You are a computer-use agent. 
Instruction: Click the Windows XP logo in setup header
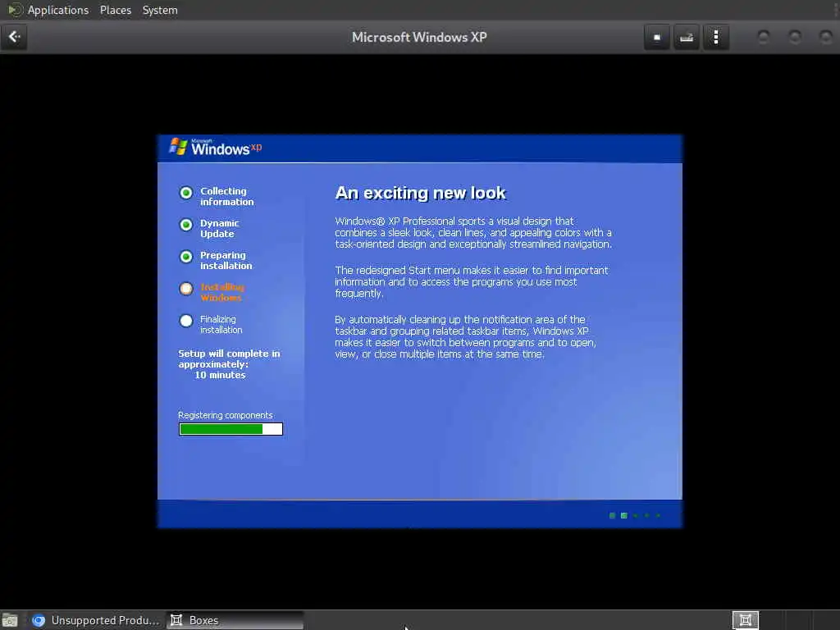[216, 148]
